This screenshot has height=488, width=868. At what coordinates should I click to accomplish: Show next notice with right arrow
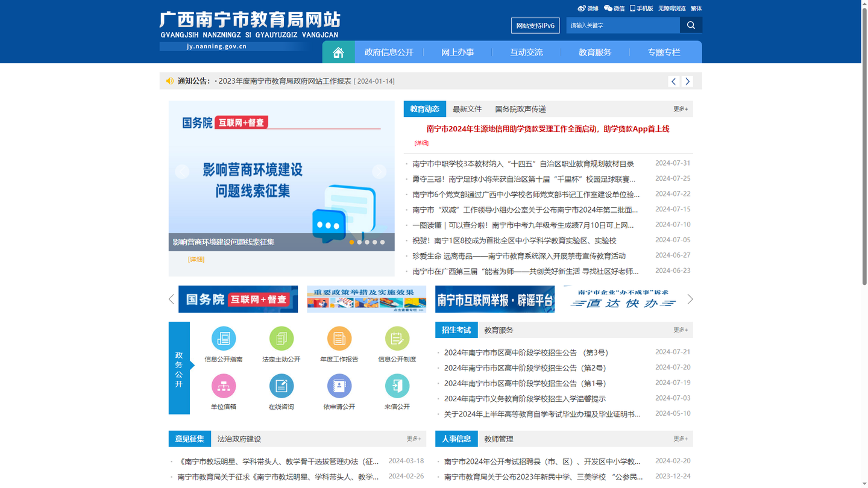tap(687, 81)
